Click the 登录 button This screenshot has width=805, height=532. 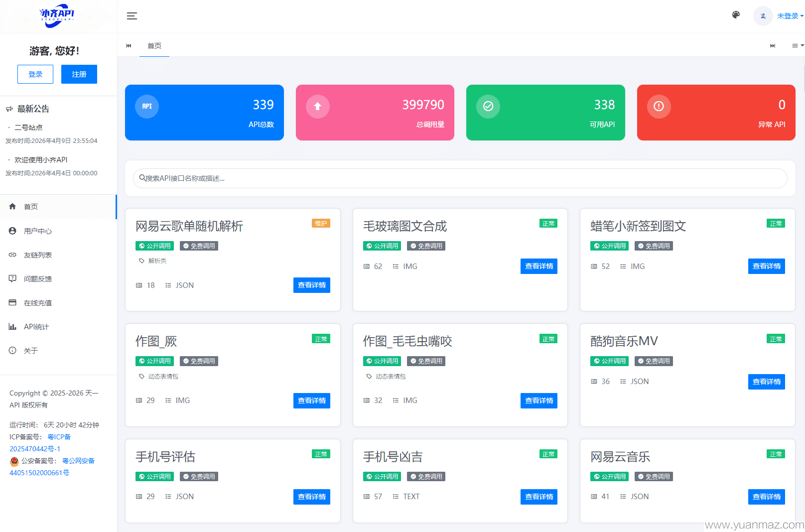click(35, 74)
